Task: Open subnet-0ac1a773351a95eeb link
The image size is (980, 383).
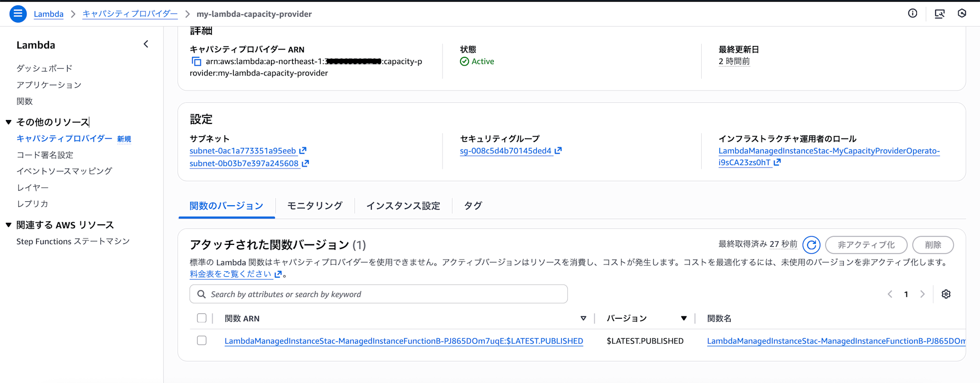Action: pos(243,151)
